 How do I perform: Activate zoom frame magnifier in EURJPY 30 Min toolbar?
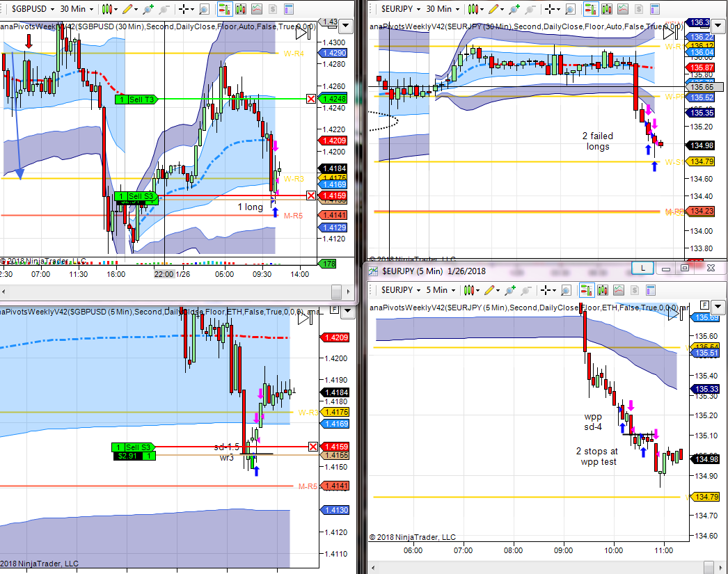click(570, 9)
